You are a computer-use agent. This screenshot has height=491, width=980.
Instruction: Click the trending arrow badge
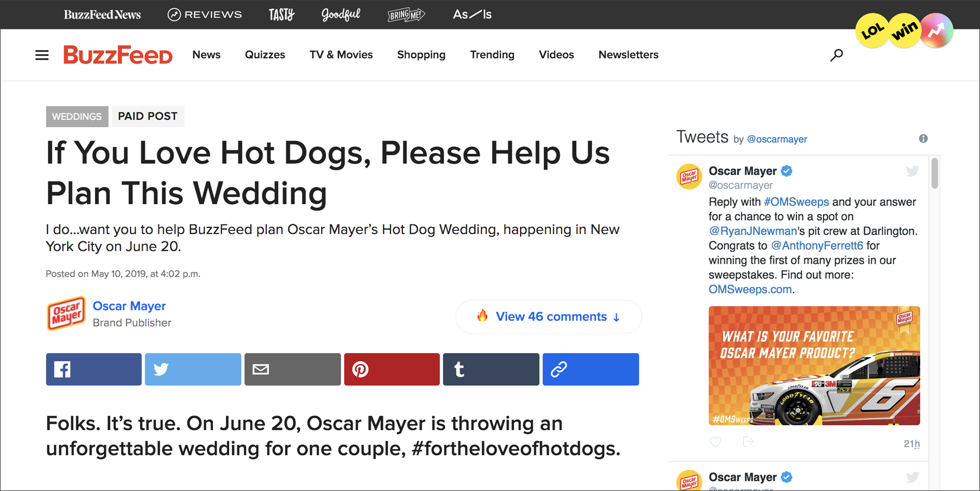[x=936, y=31]
